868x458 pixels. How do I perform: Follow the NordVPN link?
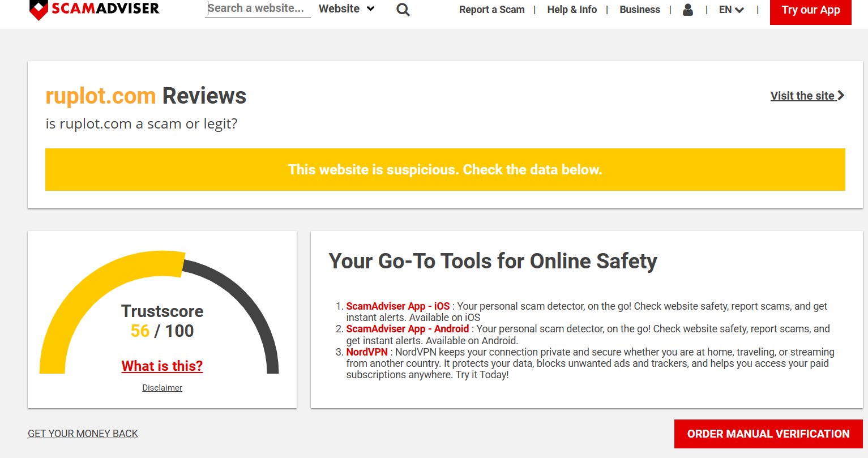coord(367,352)
